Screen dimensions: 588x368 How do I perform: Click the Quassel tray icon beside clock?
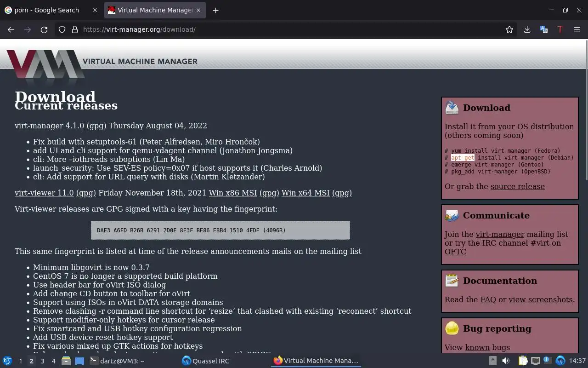pyautogui.click(x=560, y=361)
